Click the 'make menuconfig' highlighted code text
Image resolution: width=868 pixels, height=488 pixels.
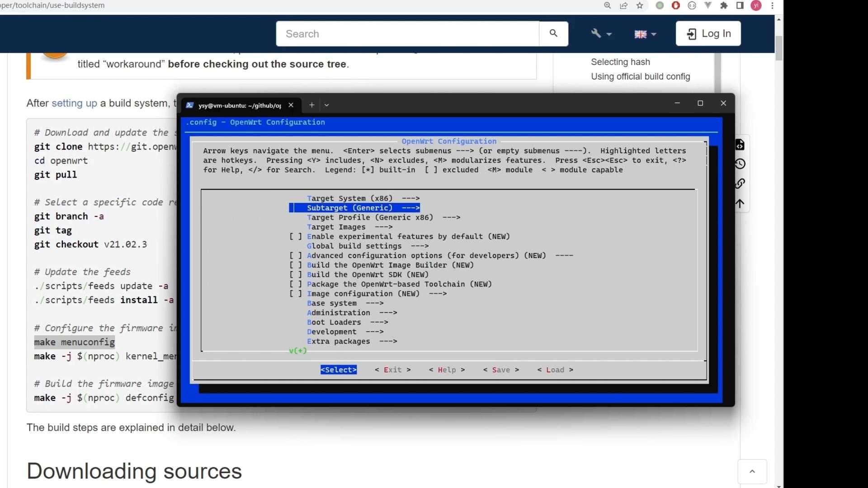point(74,342)
